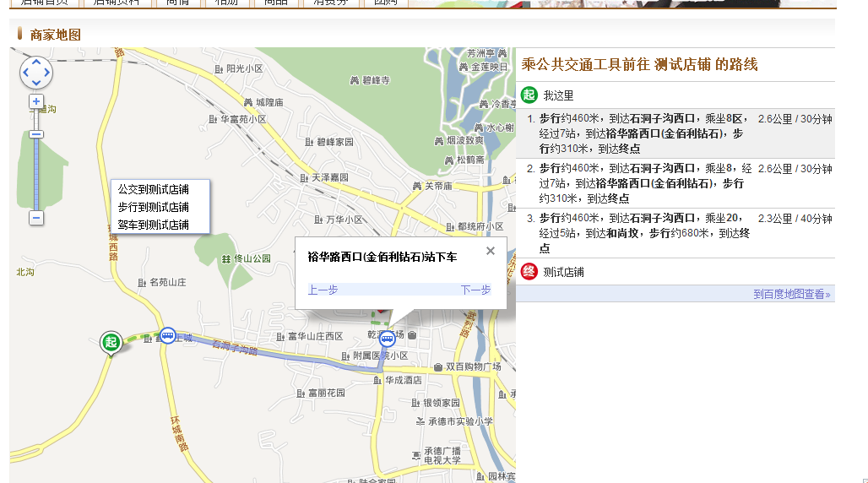Click 万华小区 residence icon on the map
The image size is (868, 483).
(318, 220)
